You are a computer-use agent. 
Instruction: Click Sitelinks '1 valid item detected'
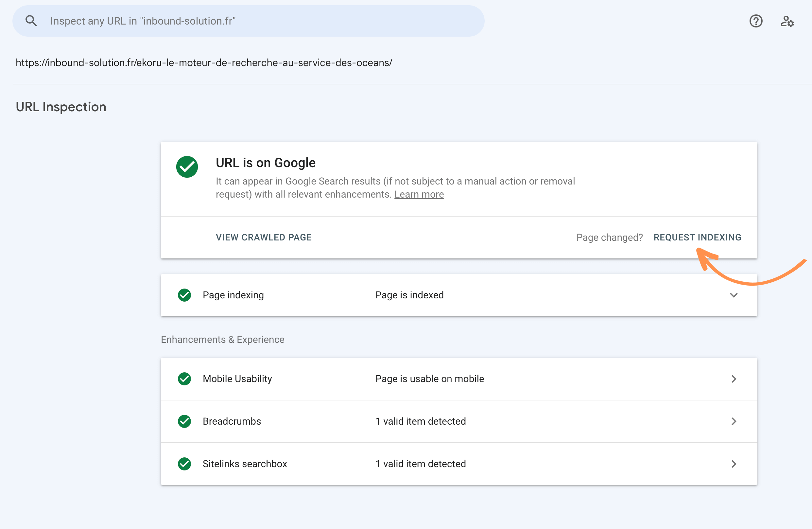420,464
